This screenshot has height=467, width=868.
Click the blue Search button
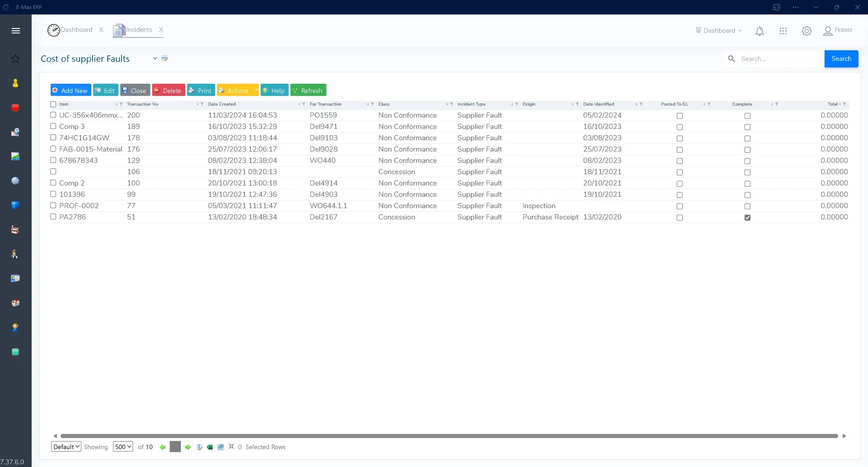coord(841,59)
